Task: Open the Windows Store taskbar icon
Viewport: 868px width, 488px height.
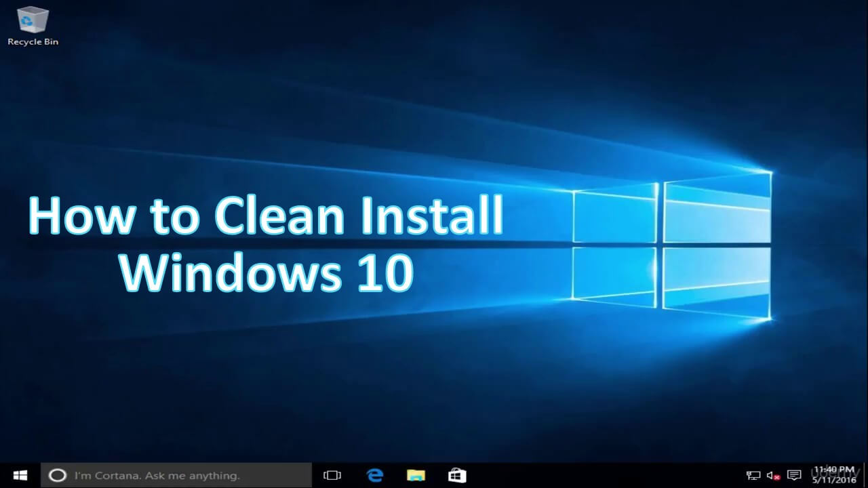Action: (x=457, y=475)
